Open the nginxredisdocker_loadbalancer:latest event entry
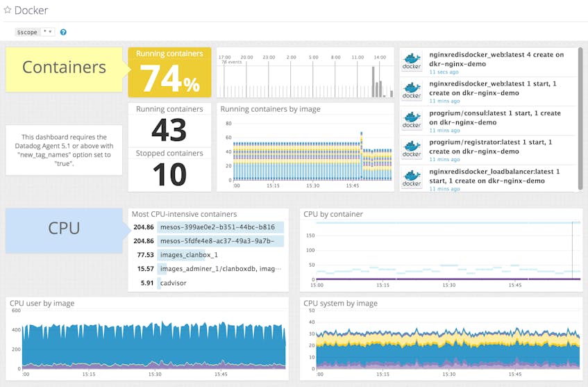The height and width of the screenshot is (387, 588). point(494,176)
